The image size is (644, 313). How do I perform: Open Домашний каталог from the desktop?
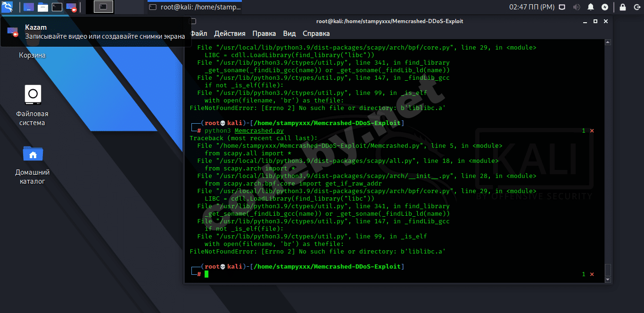[32, 153]
